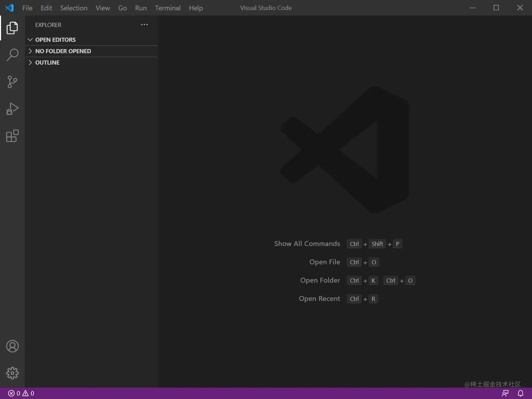Open Explorer views and more actions ellipsis
The image size is (532, 399).
pyautogui.click(x=144, y=25)
